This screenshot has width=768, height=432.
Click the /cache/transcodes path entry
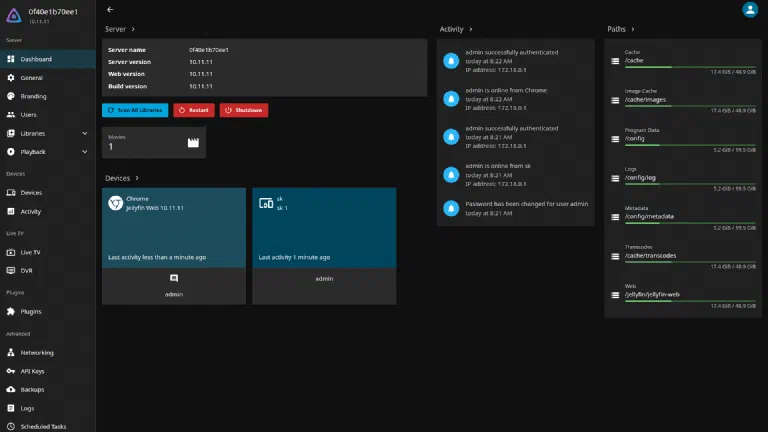coord(683,256)
